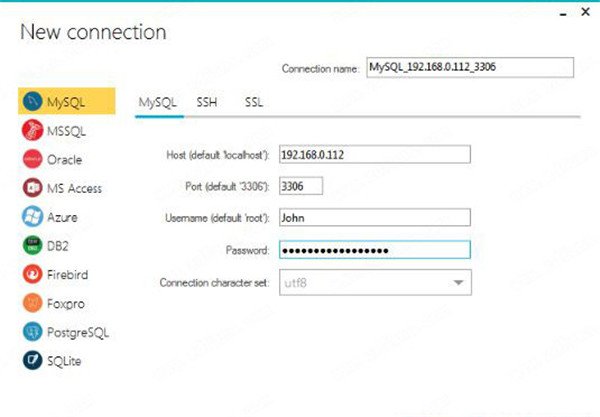
Task: Select the MS Access icon
Action: pyautogui.click(x=31, y=188)
